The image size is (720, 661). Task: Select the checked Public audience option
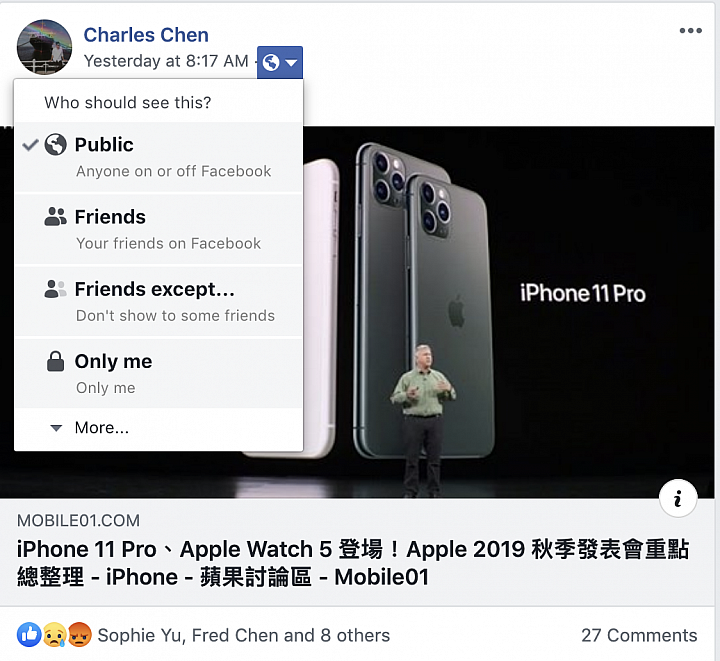(x=158, y=157)
